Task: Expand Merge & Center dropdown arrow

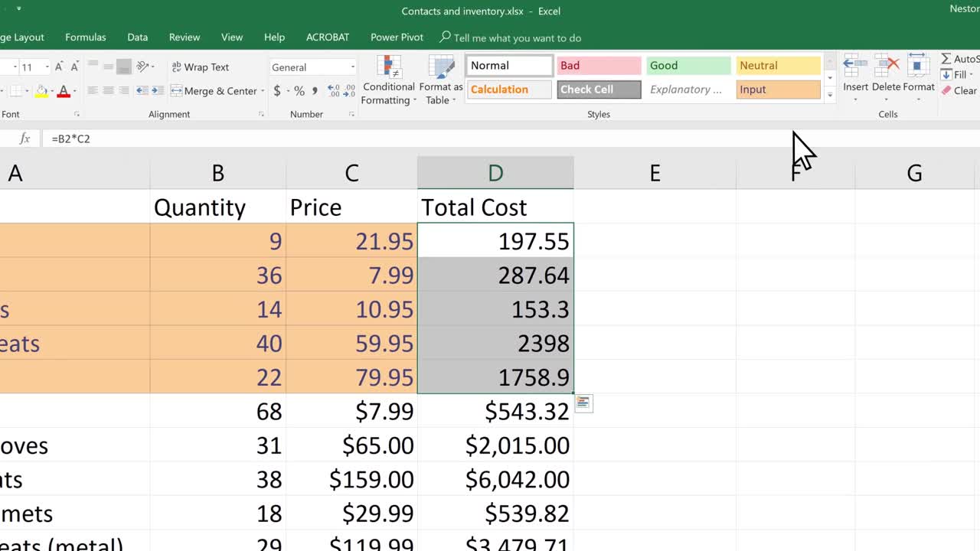Action: click(263, 91)
